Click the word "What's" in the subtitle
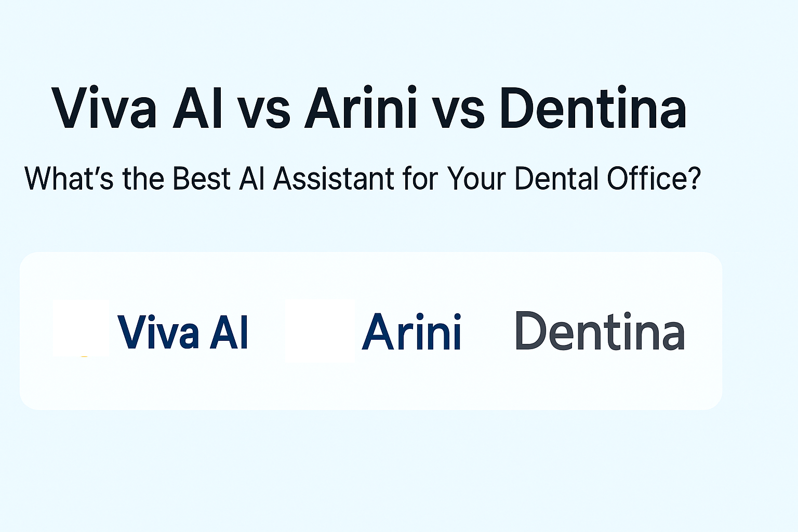The image size is (798, 532). click(69, 179)
